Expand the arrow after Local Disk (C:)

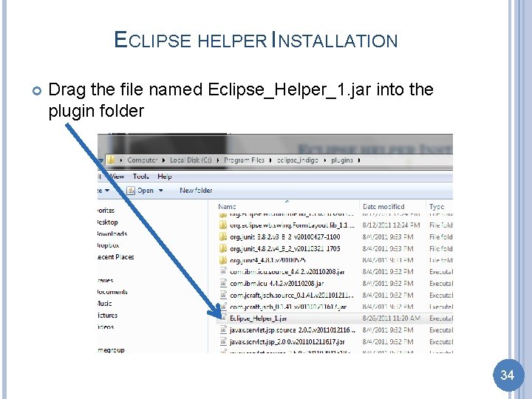217,160
